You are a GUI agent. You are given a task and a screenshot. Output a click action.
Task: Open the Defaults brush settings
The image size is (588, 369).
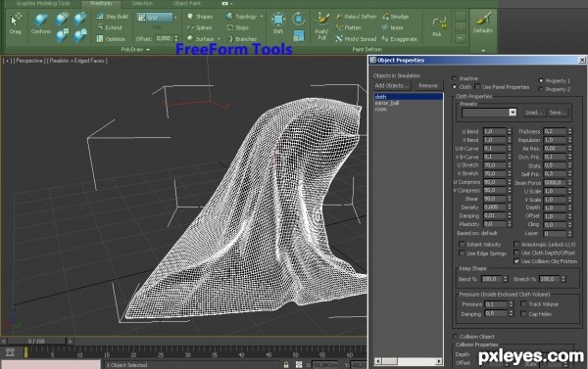[483, 23]
